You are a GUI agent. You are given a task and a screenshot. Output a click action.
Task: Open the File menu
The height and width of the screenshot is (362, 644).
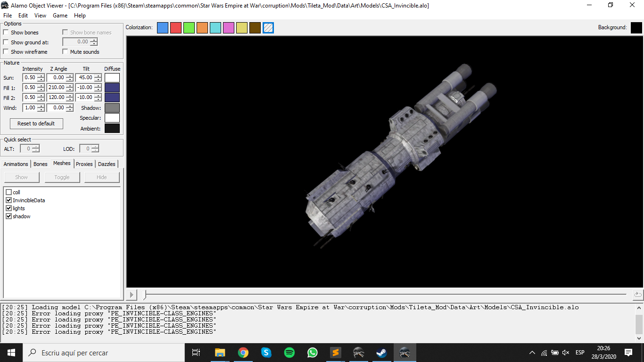(x=8, y=16)
